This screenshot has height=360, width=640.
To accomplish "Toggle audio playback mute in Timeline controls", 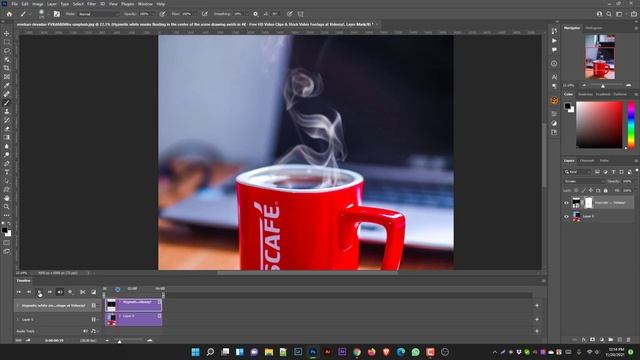I will [x=60, y=292].
